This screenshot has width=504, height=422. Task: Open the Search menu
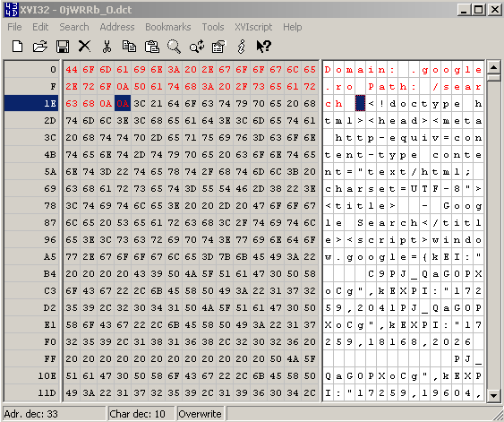[74, 27]
